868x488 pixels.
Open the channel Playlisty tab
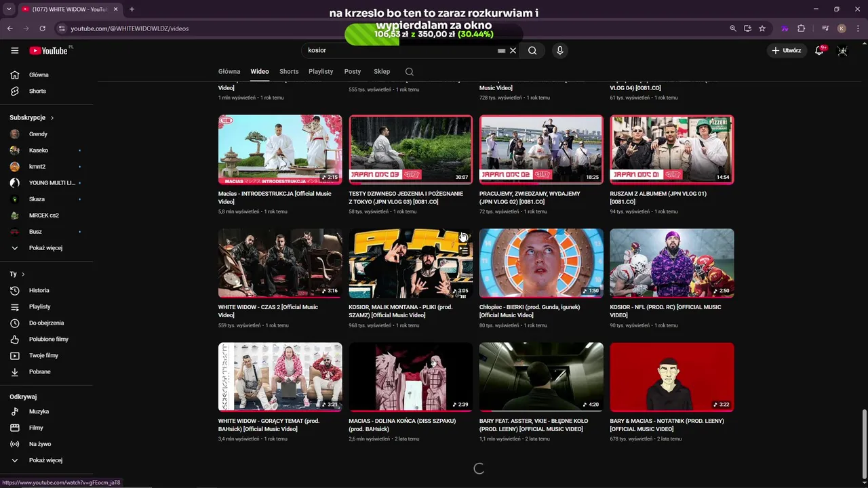coord(321,71)
